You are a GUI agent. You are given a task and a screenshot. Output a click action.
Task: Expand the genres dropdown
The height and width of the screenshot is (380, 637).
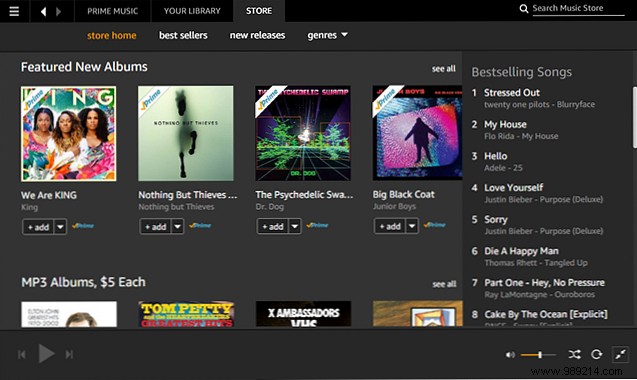[x=327, y=35]
